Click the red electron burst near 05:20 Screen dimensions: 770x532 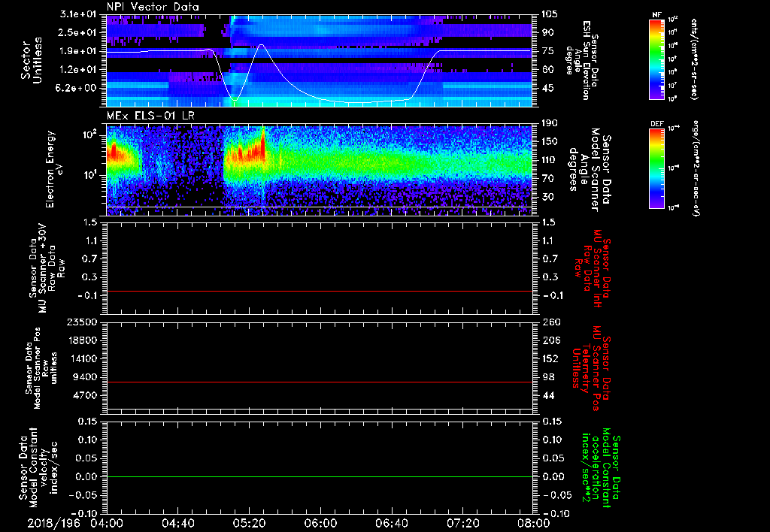click(251, 150)
